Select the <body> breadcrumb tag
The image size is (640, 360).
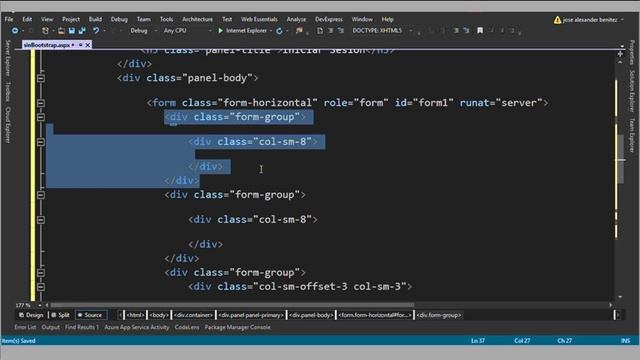point(159,315)
